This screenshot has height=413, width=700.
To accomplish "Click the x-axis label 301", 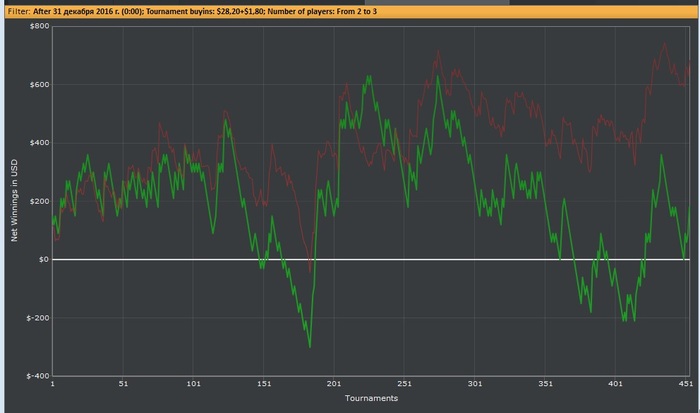I will point(475,384).
